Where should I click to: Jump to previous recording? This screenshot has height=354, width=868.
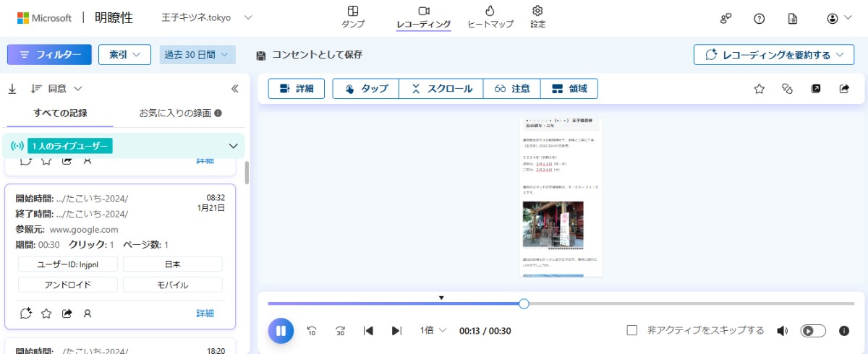click(368, 331)
